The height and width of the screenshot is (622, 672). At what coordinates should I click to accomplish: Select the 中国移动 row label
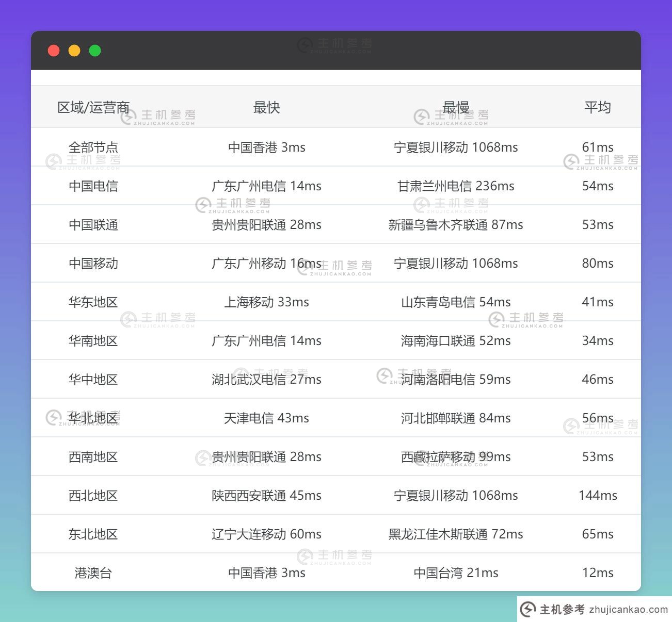tap(93, 264)
